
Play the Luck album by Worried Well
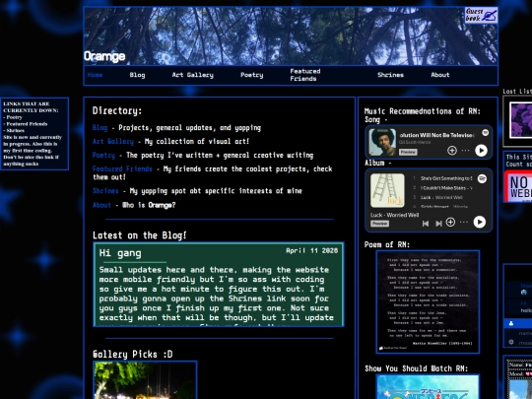tap(479, 222)
